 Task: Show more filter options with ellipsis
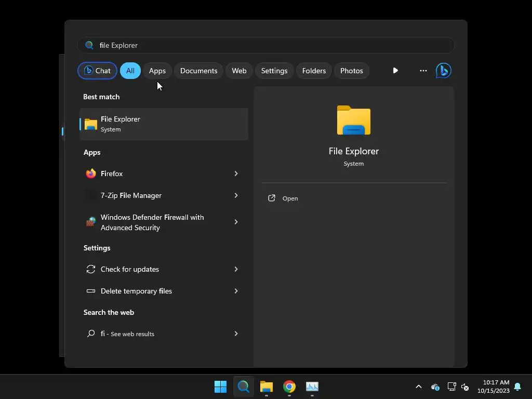[423, 71]
